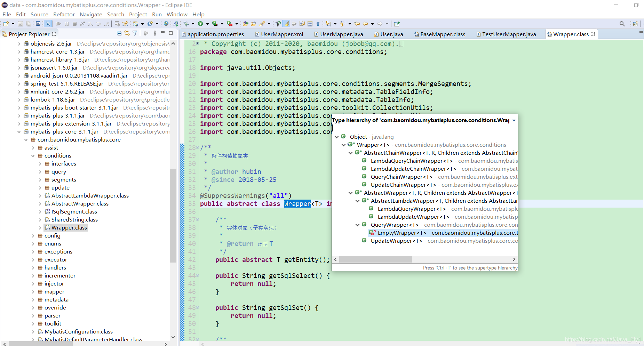Viewport: 644px width, 346px height.
Task: Click the green Run button icon
Action: 200,24
